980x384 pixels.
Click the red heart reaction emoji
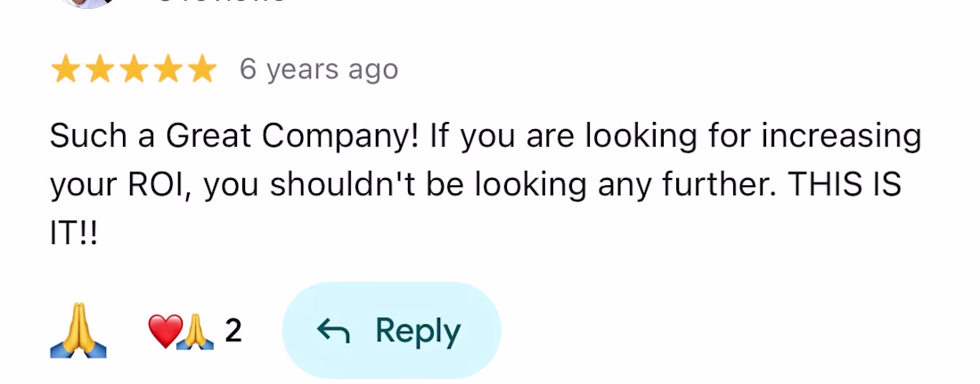(164, 331)
